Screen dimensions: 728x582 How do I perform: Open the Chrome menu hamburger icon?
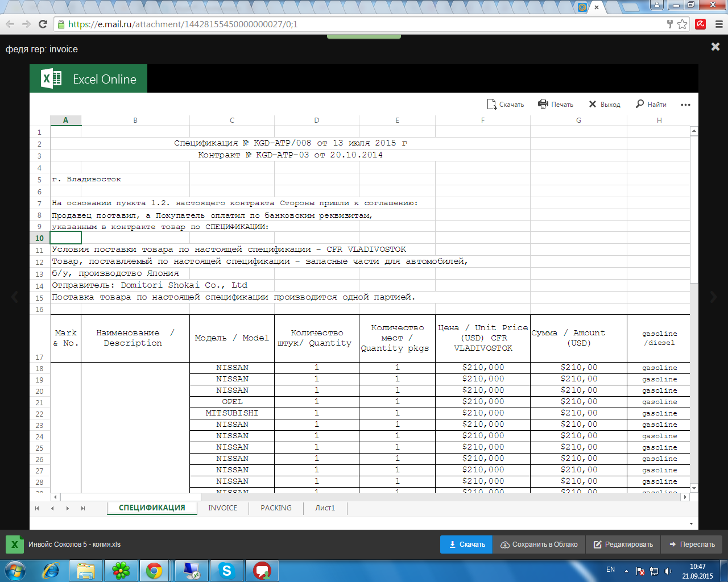pyautogui.click(x=718, y=24)
